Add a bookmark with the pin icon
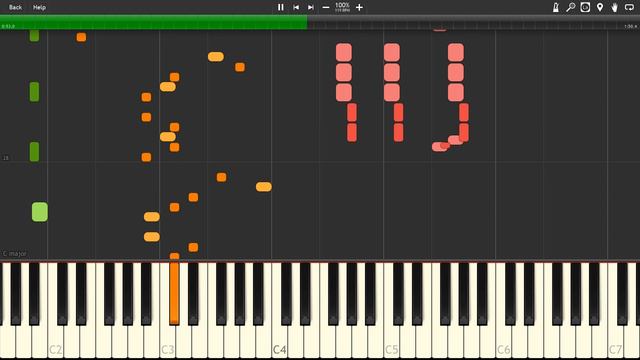 (x=600, y=7)
